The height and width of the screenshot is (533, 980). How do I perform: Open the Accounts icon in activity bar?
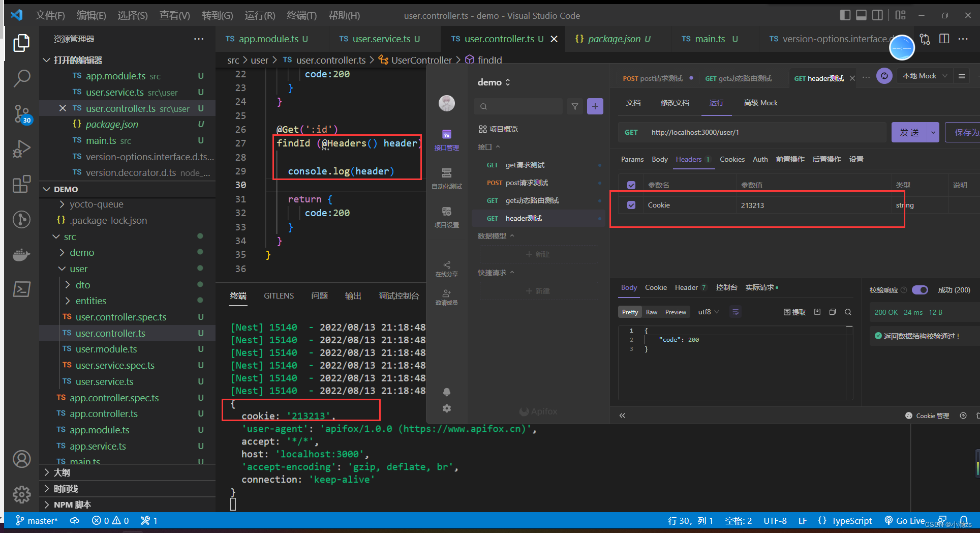21,459
